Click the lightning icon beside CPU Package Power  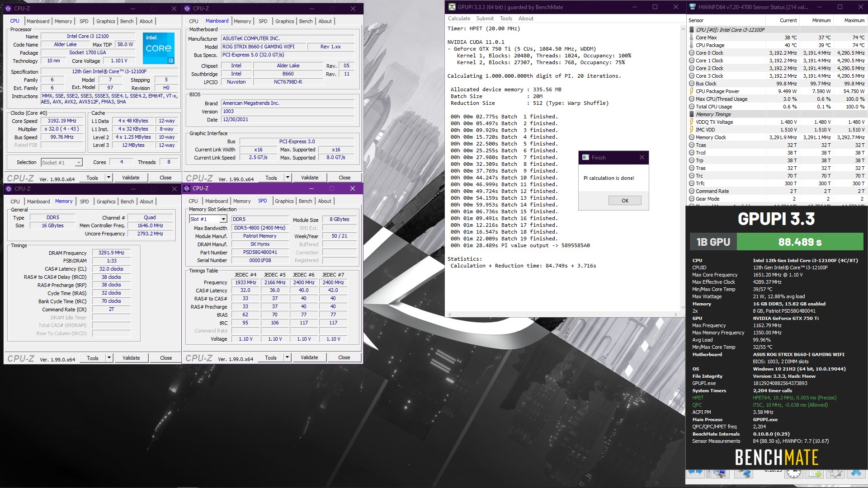691,91
